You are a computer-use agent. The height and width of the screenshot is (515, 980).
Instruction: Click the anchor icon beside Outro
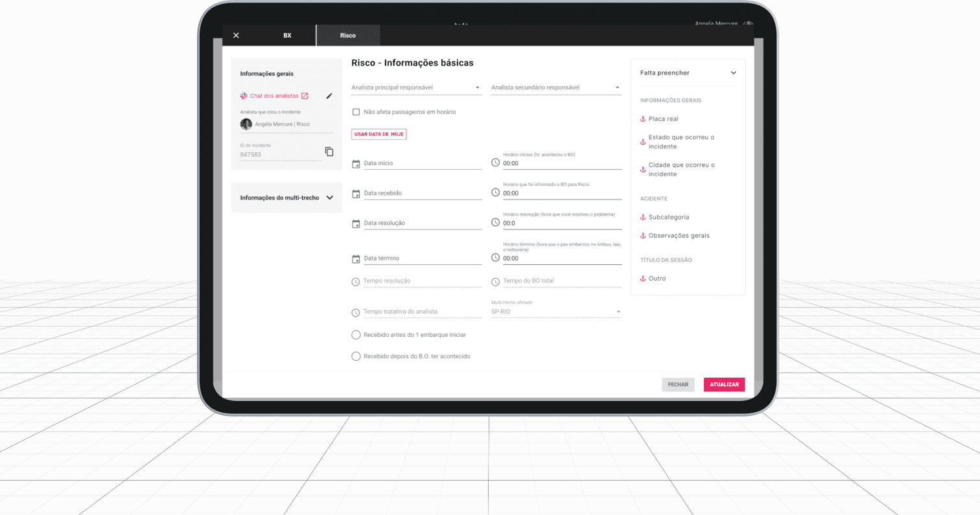point(643,279)
